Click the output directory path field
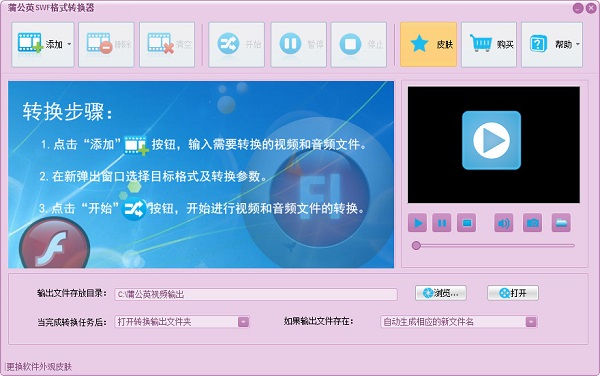 click(256, 294)
